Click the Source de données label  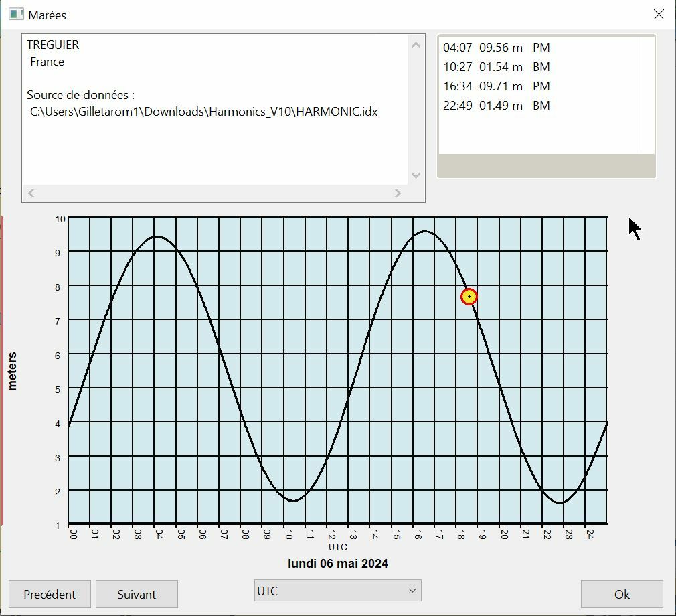(80, 95)
